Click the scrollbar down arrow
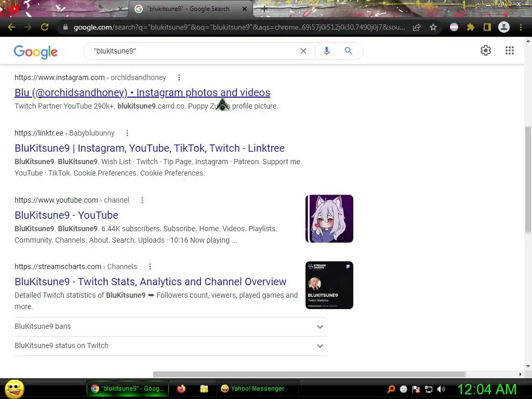This screenshot has width=532, height=399. (528, 366)
